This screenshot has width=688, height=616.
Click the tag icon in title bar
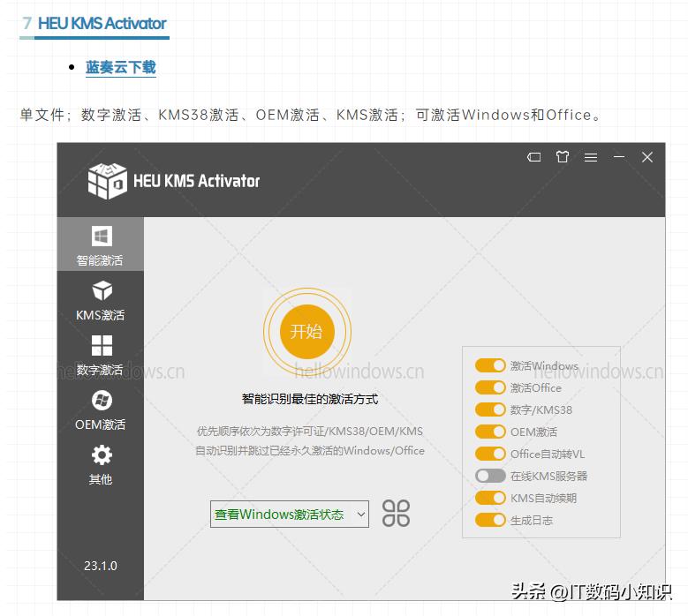(x=534, y=157)
